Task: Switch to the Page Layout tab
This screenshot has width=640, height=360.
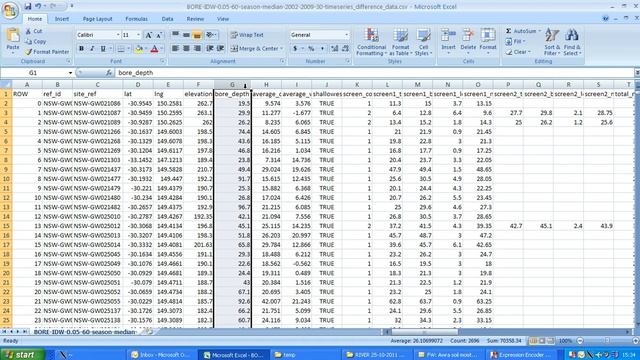Action: pos(97,19)
